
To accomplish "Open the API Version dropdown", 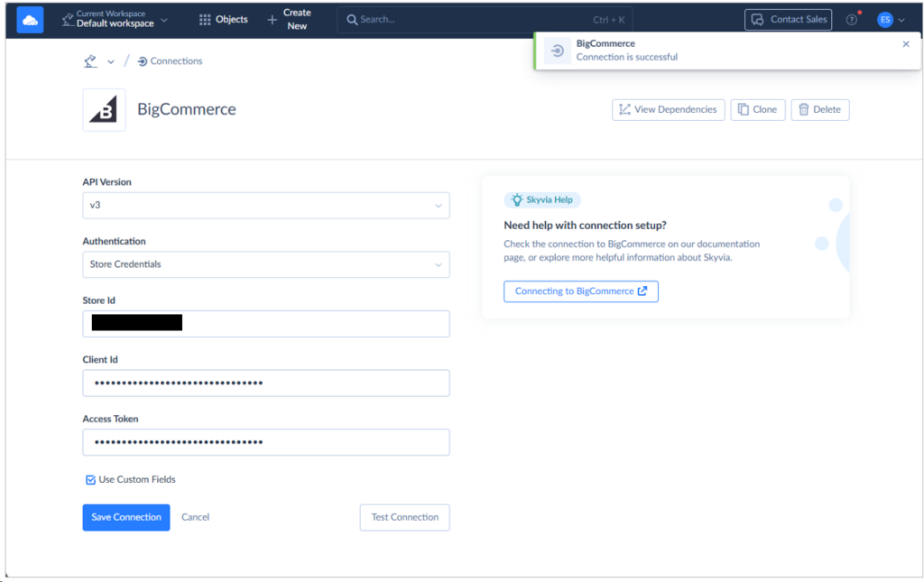I will click(266, 206).
